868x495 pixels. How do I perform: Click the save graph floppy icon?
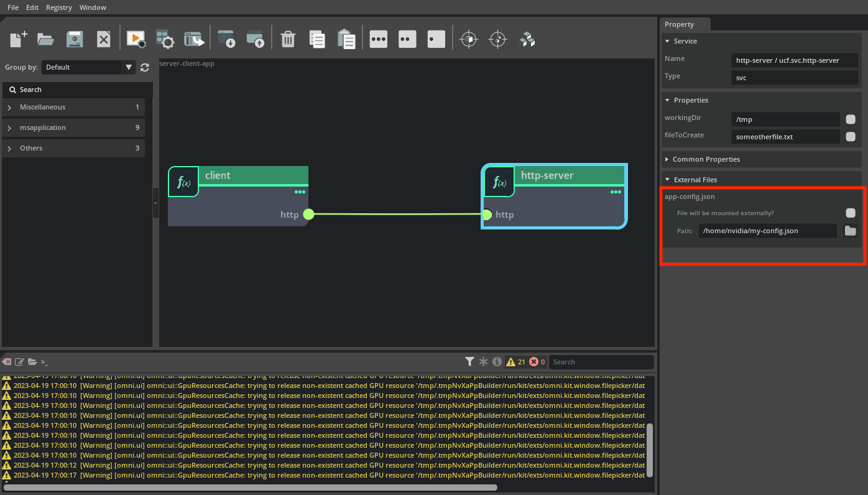pyautogui.click(x=75, y=39)
